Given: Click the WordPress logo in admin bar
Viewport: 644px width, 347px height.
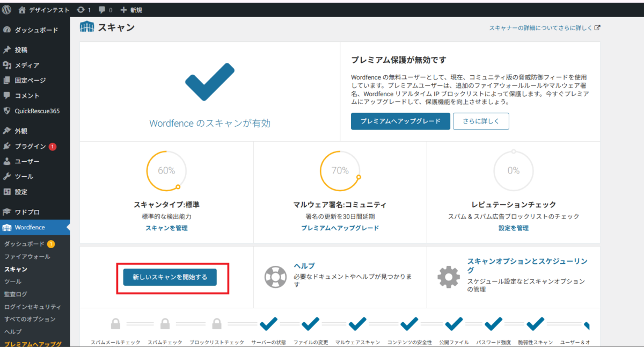Looking at the screenshot, I should pos(7,10).
